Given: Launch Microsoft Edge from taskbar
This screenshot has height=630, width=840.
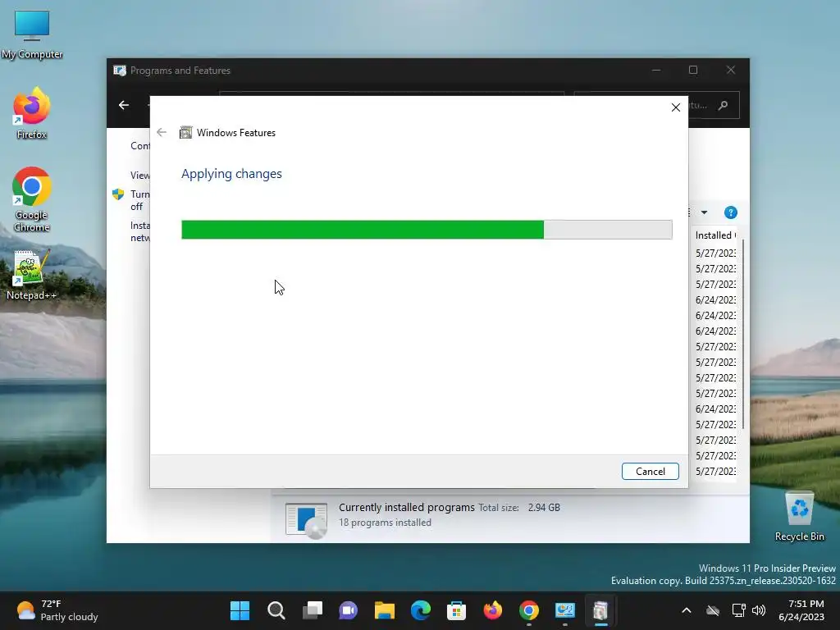Looking at the screenshot, I should pos(421,610).
